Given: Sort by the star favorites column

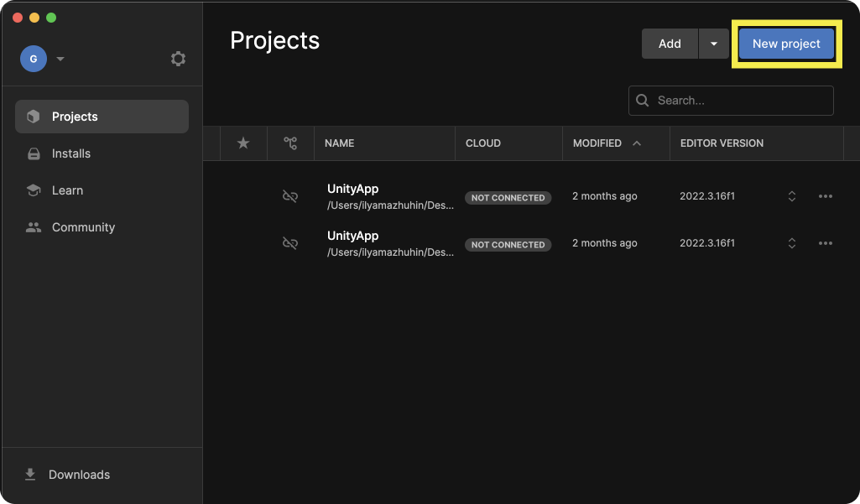Looking at the screenshot, I should coord(243,143).
